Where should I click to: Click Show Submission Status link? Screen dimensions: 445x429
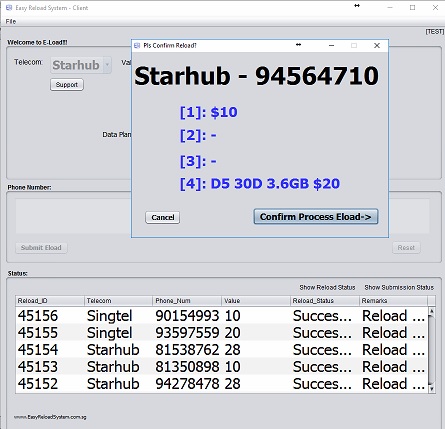pyautogui.click(x=399, y=287)
